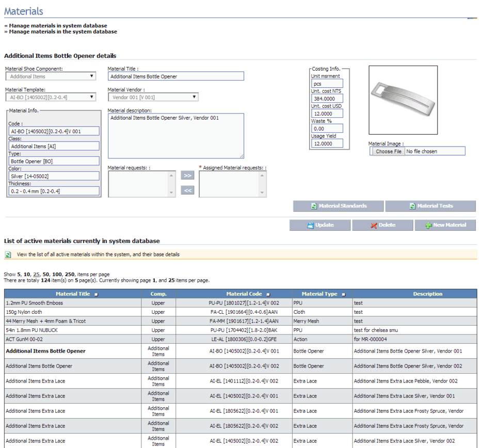The height and width of the screenshot is (448, 483).
Task: Sort the table by the Material Code header
Action: point(244,294)
